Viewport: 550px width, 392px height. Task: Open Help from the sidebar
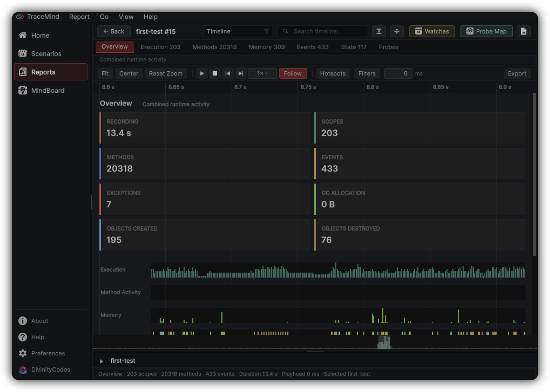(51, 337)
